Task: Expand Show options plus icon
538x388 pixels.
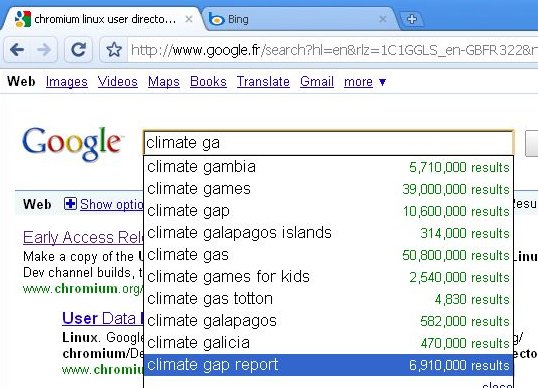Action: (70, 204)
